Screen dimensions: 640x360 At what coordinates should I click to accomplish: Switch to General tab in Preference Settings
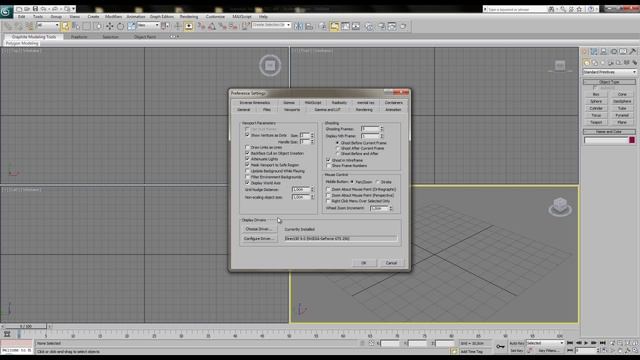click(x=244, y=110)
